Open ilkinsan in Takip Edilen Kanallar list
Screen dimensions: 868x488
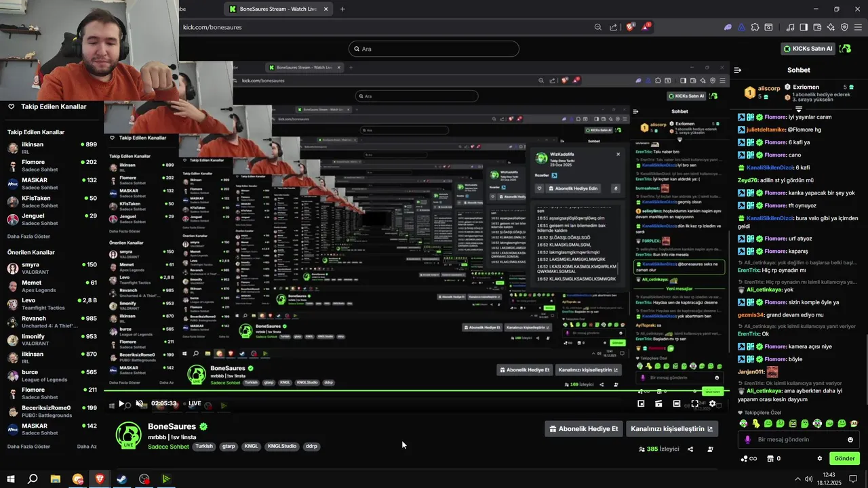tap(52, 147)
